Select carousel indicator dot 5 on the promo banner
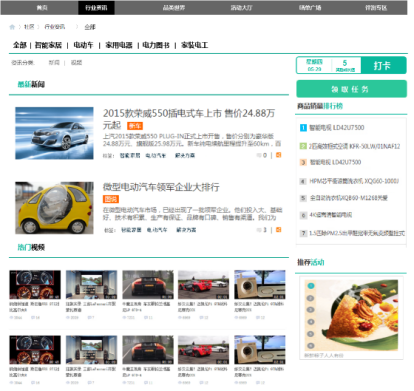The image size is (414, 391). [311, 334]
